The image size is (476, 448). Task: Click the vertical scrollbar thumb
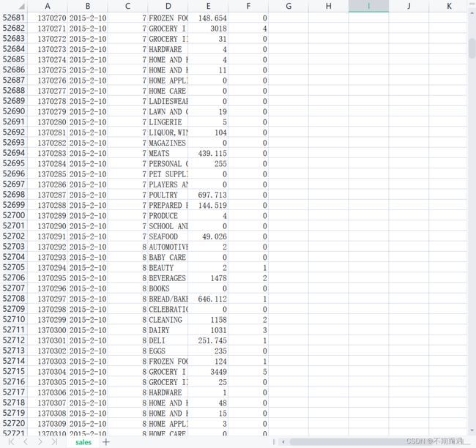[472, 48]
